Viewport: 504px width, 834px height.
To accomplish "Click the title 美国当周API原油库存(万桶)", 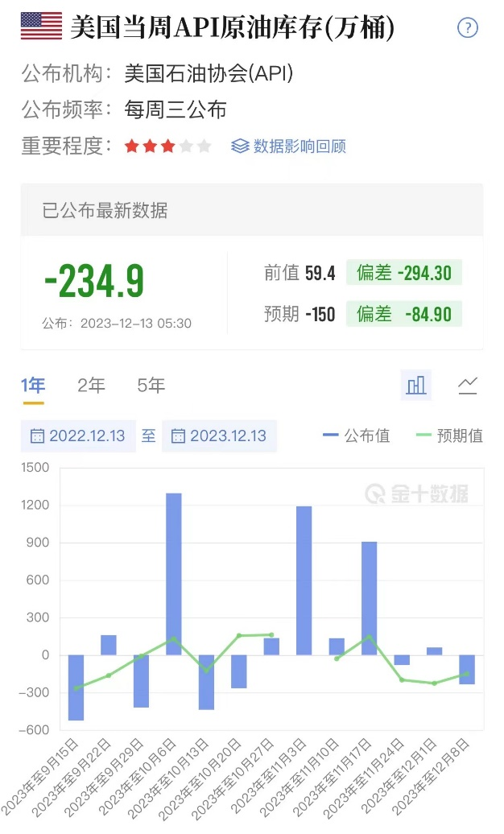I will pos(233,27).
